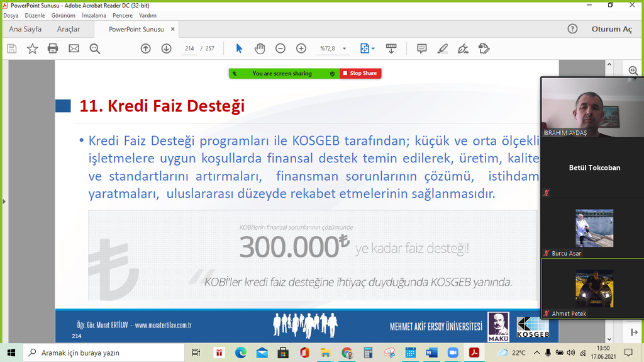Click the page number field showing 214
644x362 pixels.
tap(189, 48)
